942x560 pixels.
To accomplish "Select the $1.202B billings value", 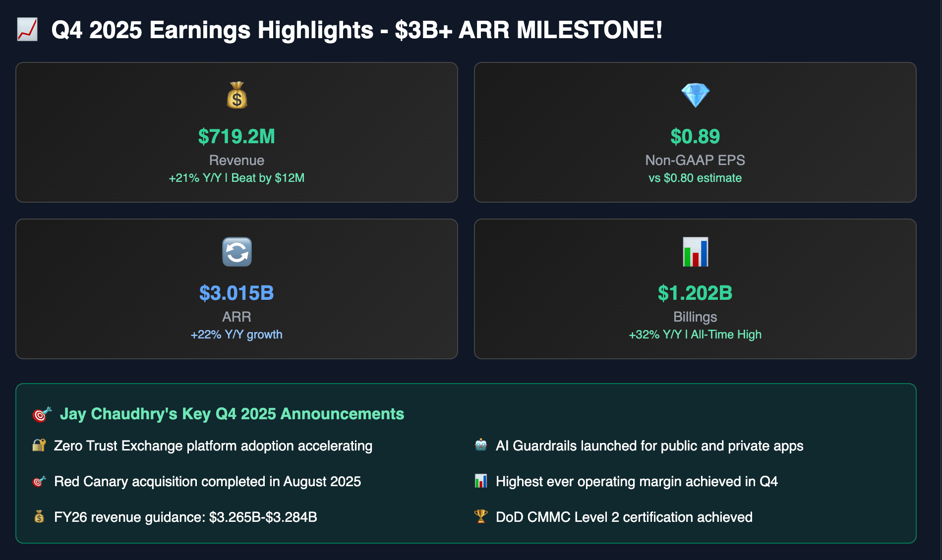I will click(x=695, y=293).
